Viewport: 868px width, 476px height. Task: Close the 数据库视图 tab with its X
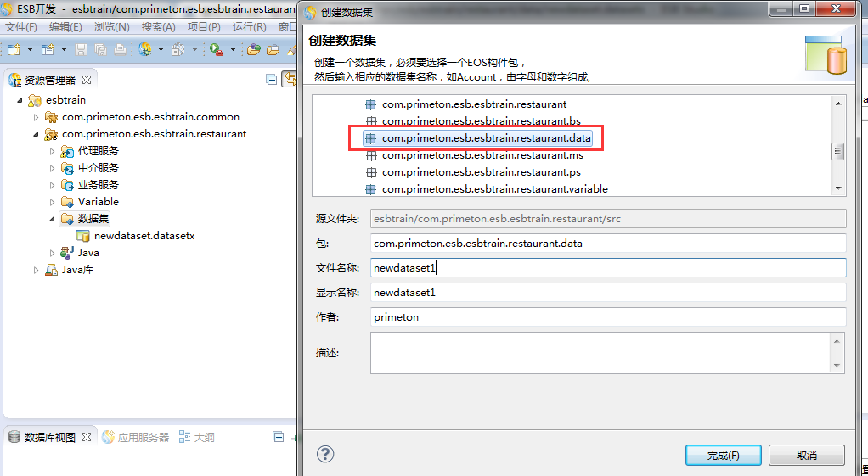click(x=87, y=437)
